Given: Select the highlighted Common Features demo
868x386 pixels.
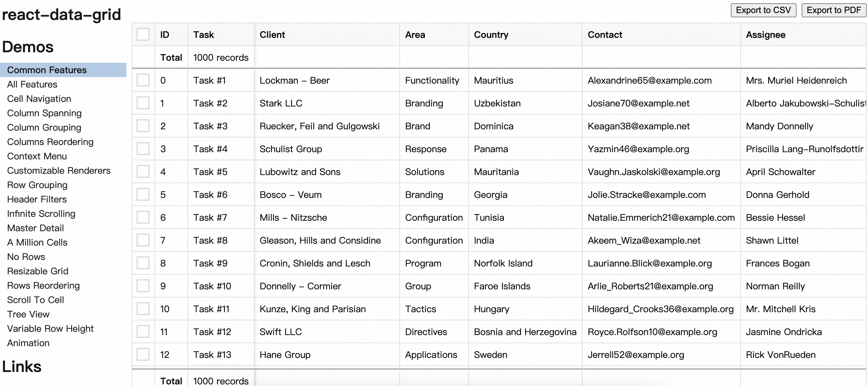Looking at the screenshot, I should [47, 70].
